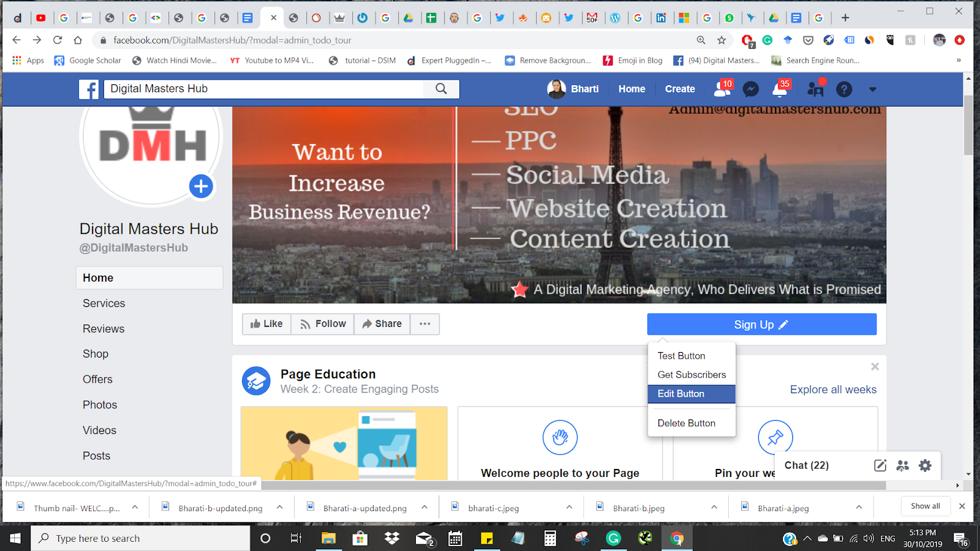The width and height of the screenshot is (980, 551).
Task: Expand options for Bharati-b.jpeg download
Action: pyautogui.click(x=714, y=508)
